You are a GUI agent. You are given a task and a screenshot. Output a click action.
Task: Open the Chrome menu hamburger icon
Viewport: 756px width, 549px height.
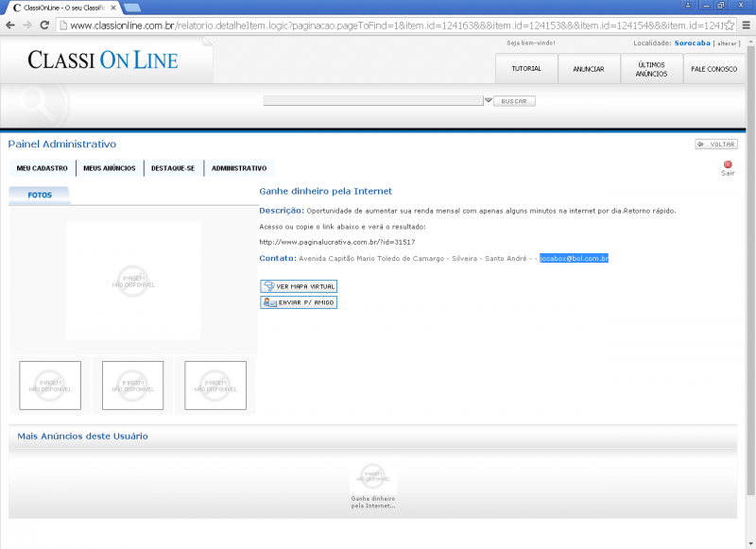(746, 25)
